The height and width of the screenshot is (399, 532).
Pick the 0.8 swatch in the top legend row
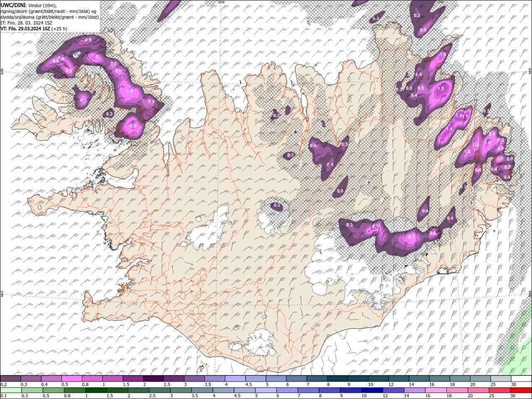tap(92, 379)
